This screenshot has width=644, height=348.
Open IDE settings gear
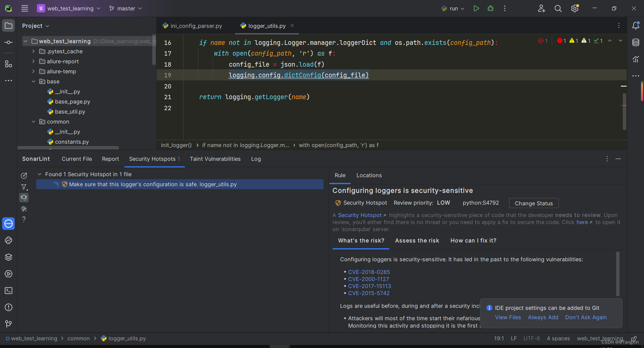click(575, 8)
